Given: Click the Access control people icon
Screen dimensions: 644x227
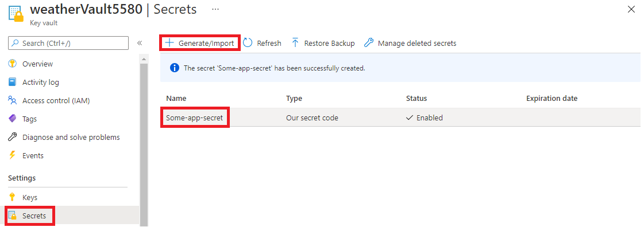Looking at the screenshot, I should point(12,100).
